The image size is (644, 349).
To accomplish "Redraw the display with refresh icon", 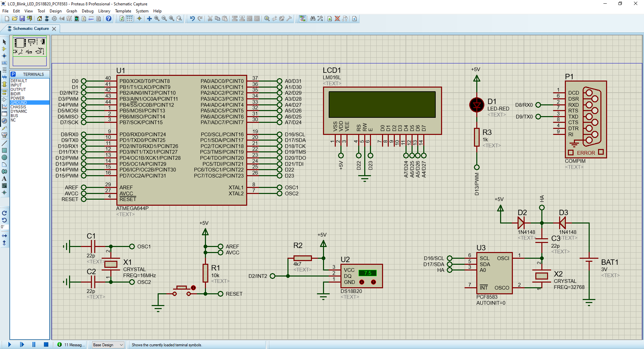I will [122, 18].
